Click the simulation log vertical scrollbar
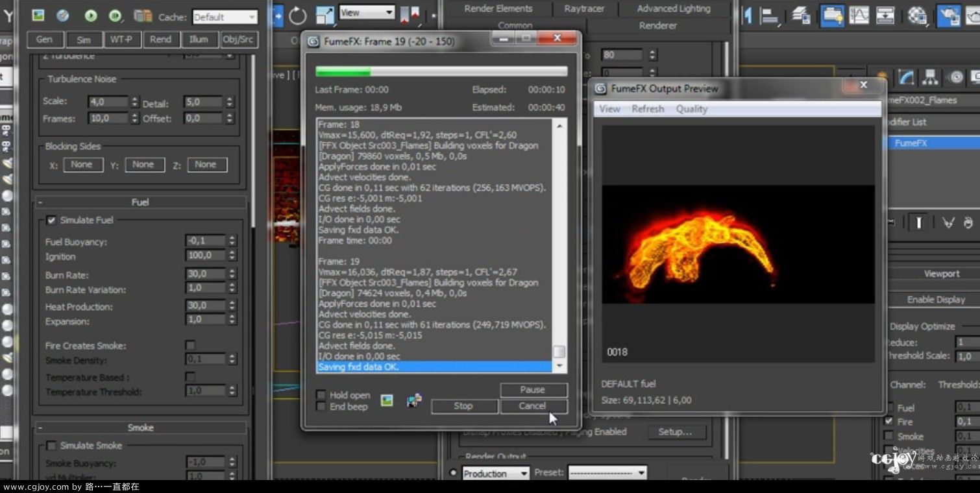The image size is (980, 493). tap(559, 246)
